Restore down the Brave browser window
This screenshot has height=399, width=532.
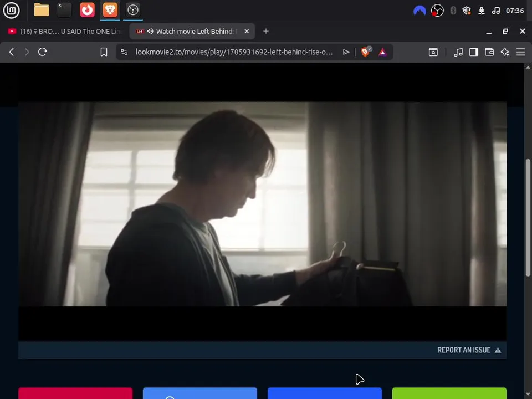click(x=505, y=31)
